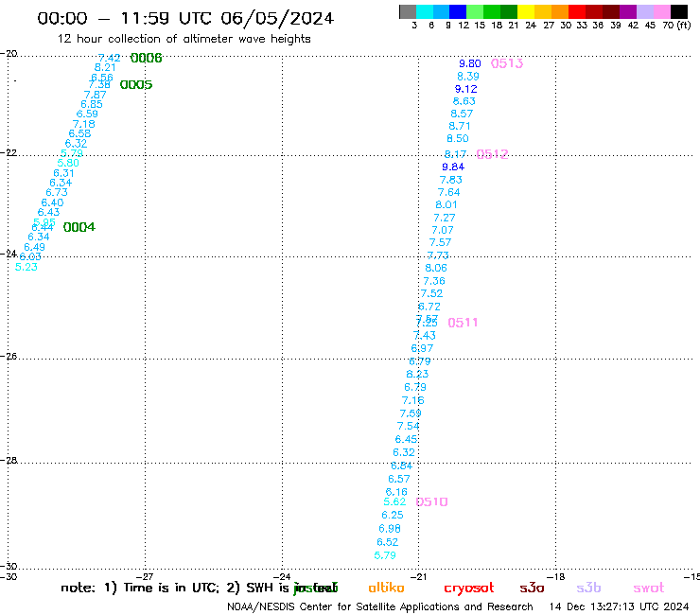Click the wave height value 7.36
The height and width of the screenshot is (615, 700).
[x=434, y=281]
